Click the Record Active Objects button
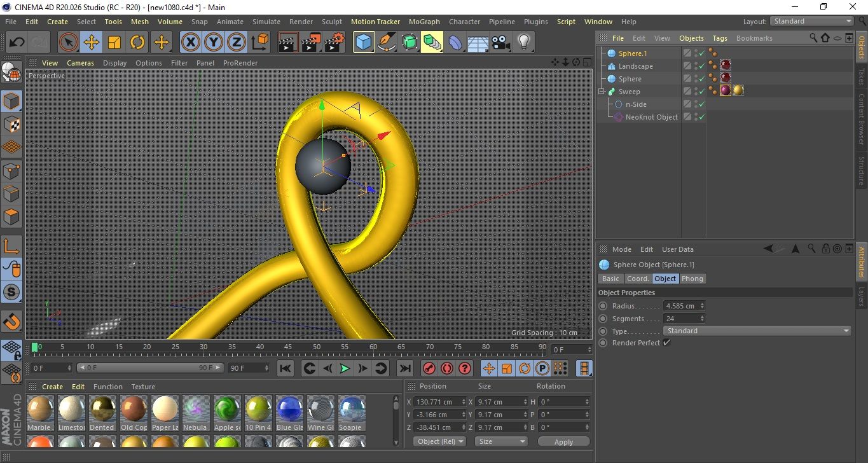 pyautogui.click(x=429, y=368)
